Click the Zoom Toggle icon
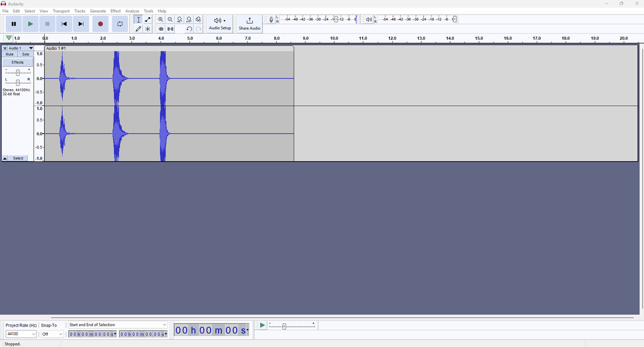Viewport: 644px width, 347px height. (199, 19)
